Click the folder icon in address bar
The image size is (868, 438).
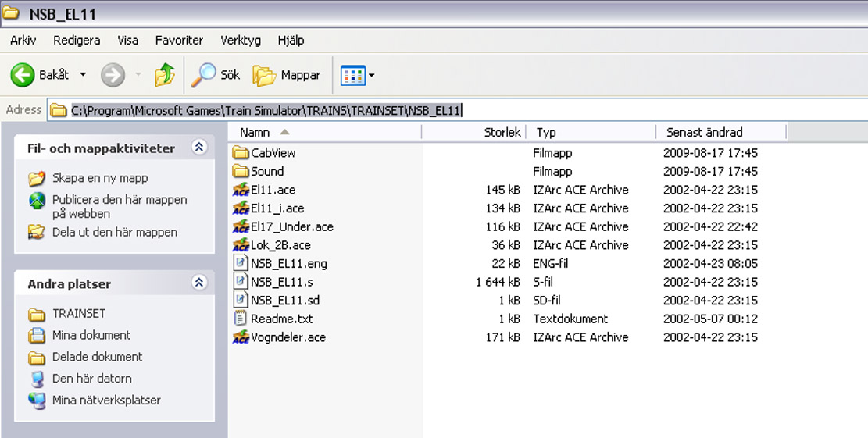pyautogui.click(x=59, y=111)
